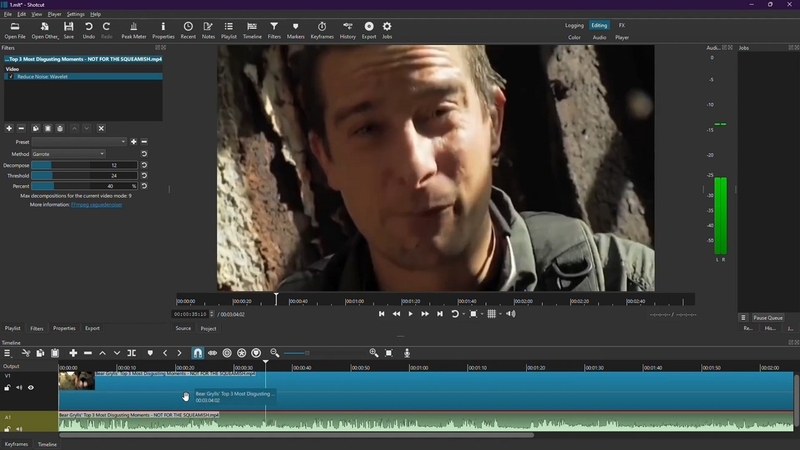
Task: Switch to the Color layout
Action: pyautogui.click(x=574, y=37)
